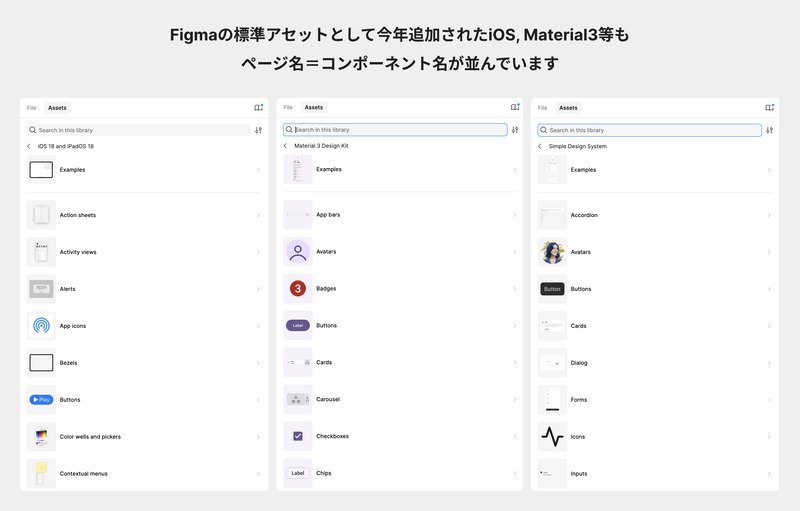Expand Carousel chevron

pos(515,399)
